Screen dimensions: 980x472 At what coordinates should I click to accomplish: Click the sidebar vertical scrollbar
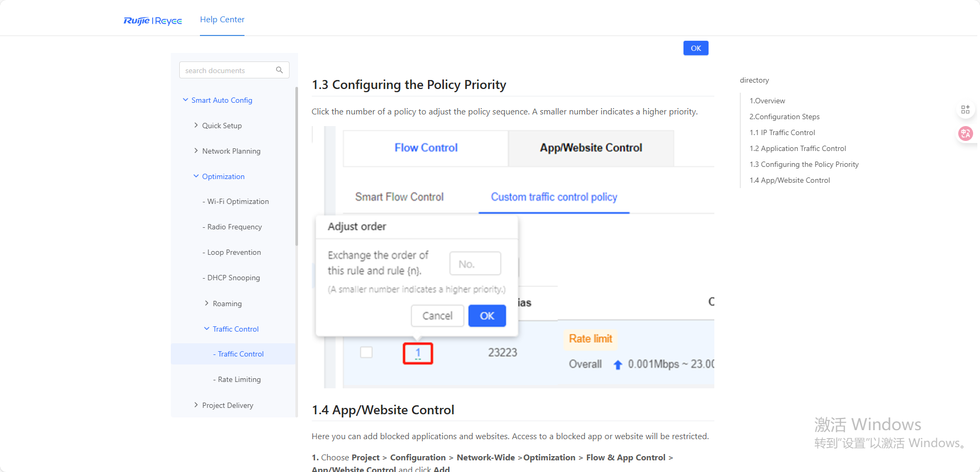pyautogui.click(x=296, y=167)
